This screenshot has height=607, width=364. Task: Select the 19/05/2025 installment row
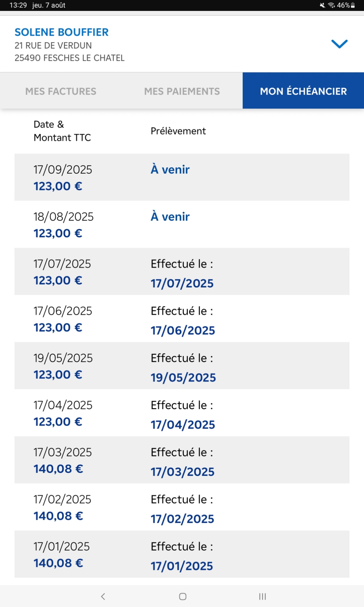coord(182,366)
